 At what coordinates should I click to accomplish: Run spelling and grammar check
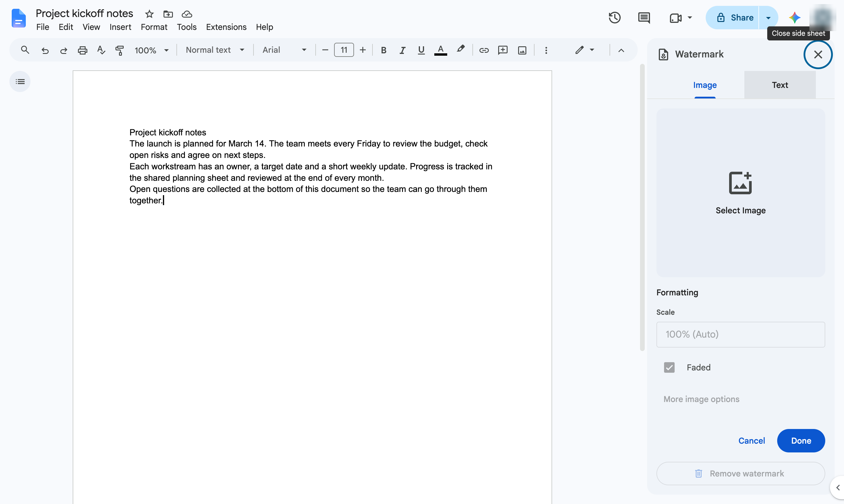click(101, 50)
